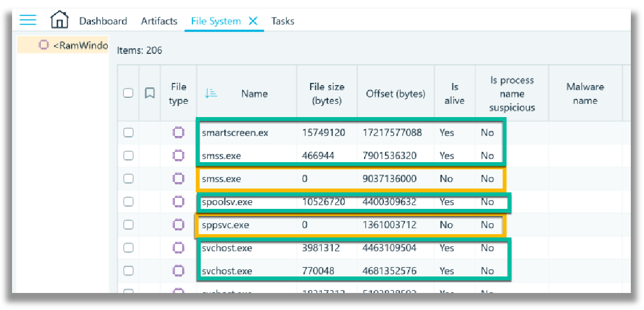Check the spoolsv.exe row checkbox
The image size is (644, 310).
pos(129,202)
